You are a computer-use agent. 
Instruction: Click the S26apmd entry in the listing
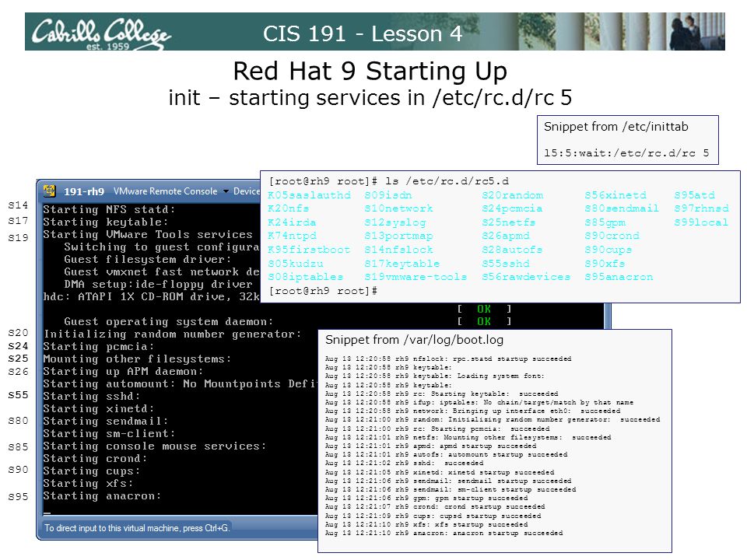(x=506, y=235)
